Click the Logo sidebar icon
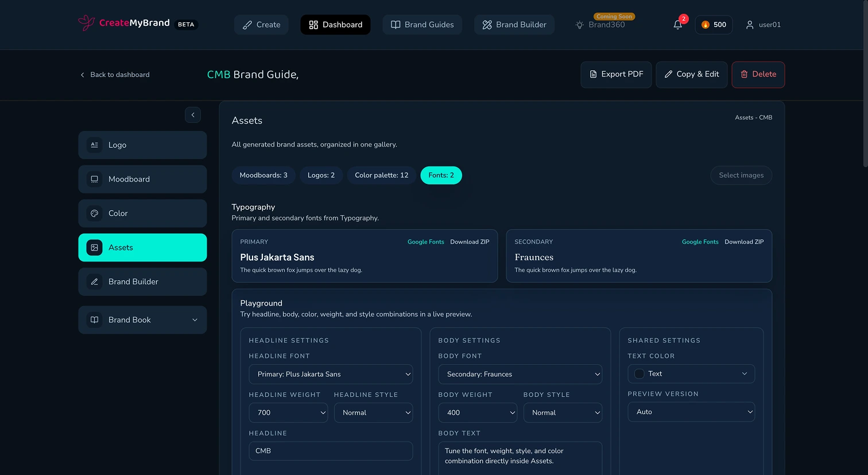The height and width of the screenshot is (475, 868). coord(95,145)
